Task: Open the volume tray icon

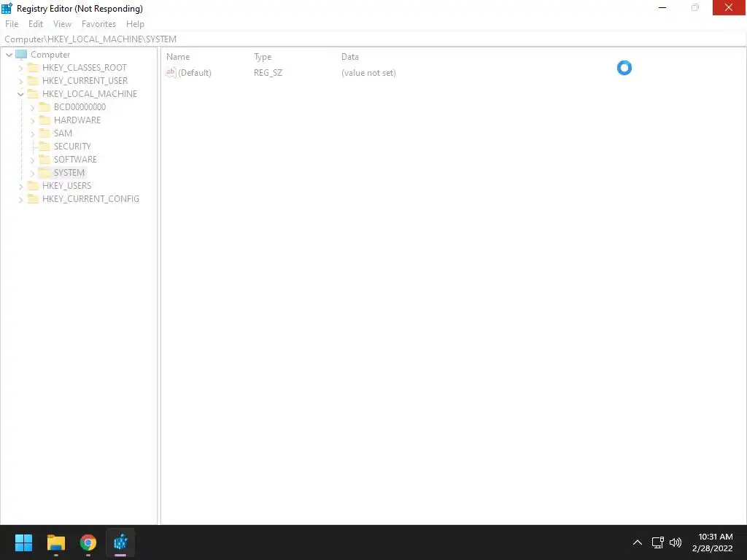Action: [676, 542]
